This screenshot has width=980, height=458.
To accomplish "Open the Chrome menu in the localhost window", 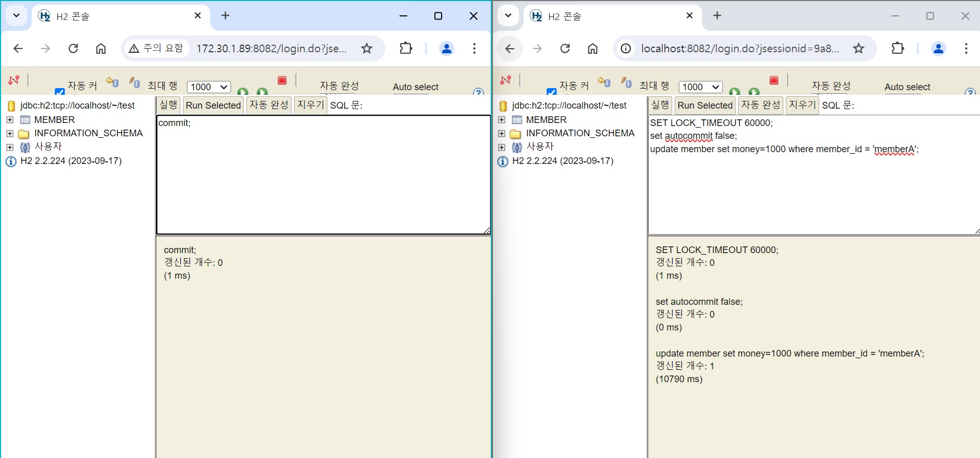I will pos(966,48).
